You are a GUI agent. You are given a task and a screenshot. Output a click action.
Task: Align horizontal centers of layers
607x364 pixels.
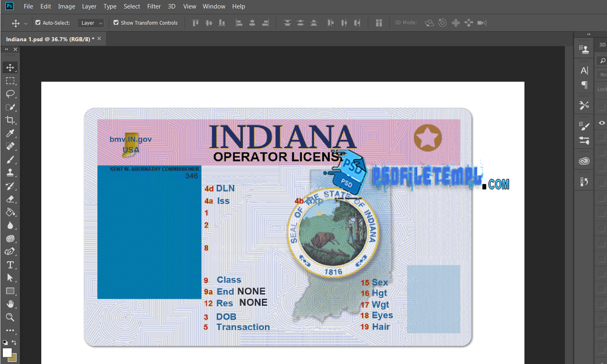(x=252, y=23)
